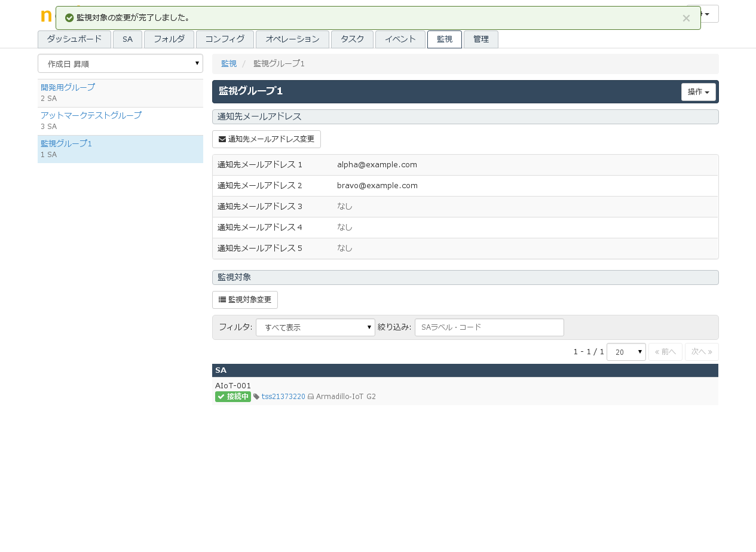Image resolution: width=756 pixels, height=552 pixels.
Task: Open the すべて表示 filter dropdown
Action: [316, 327]
